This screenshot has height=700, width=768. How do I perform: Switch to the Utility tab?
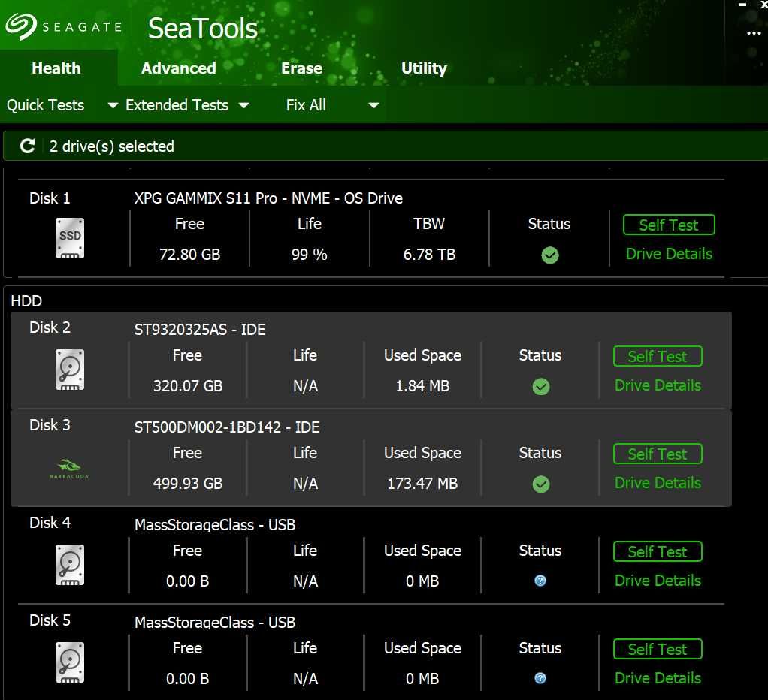click(424, 68)
